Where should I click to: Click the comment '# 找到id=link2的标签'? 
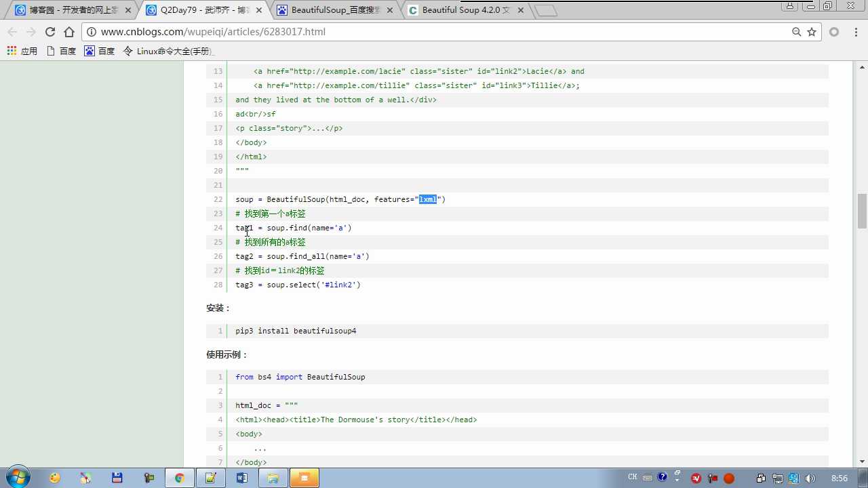click(280, 270)
